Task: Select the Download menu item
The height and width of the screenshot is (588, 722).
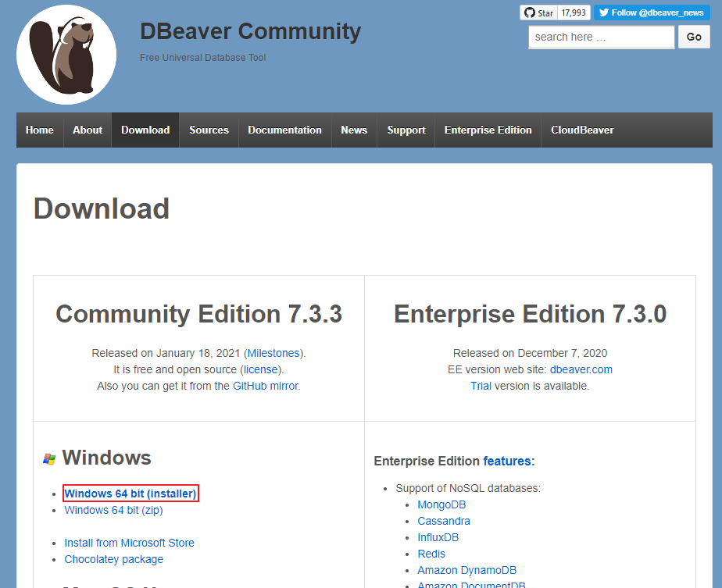Action: [145, 130]
